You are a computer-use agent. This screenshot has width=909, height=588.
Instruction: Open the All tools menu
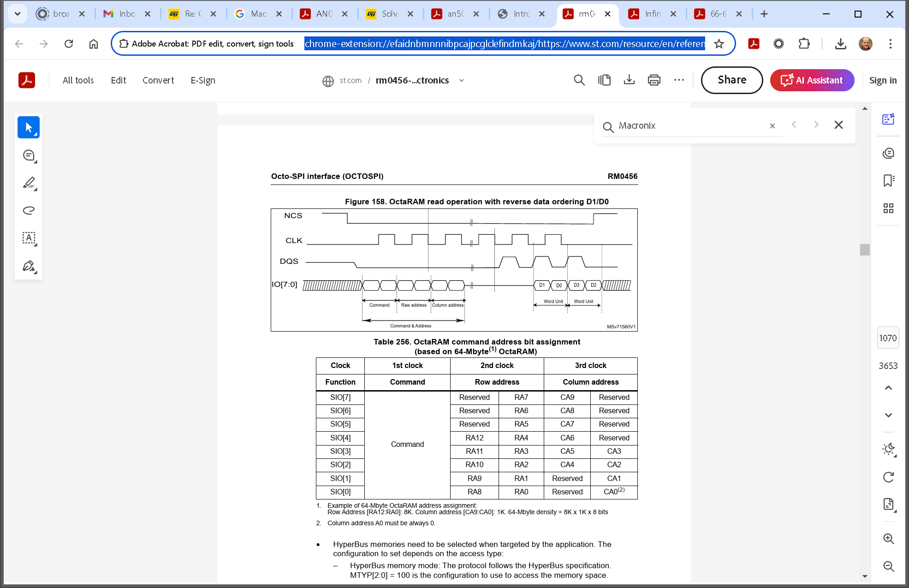coord(78,80)
